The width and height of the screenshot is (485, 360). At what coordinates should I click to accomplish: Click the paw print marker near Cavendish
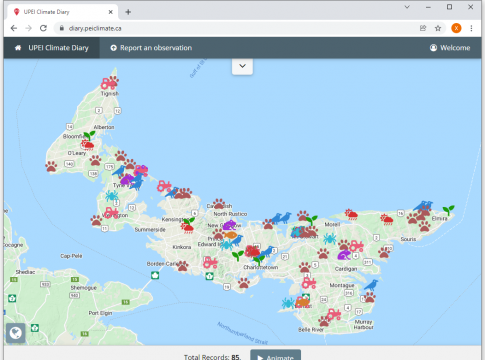[x=219, y=204]
